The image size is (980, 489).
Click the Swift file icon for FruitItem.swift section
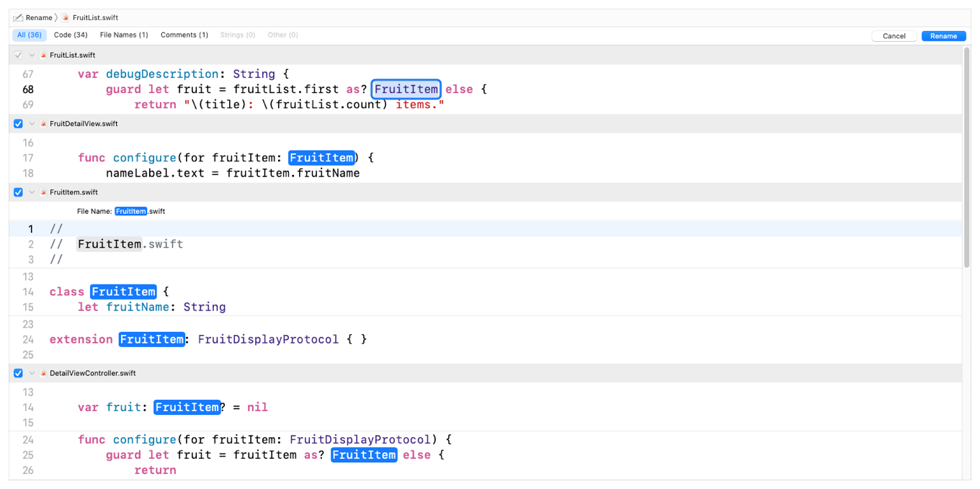[43, 192]
